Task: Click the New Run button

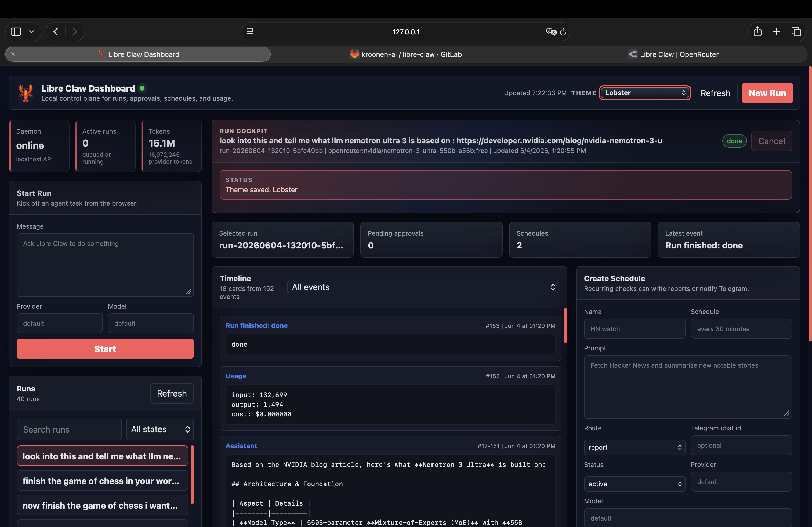Action: (767, 93)
